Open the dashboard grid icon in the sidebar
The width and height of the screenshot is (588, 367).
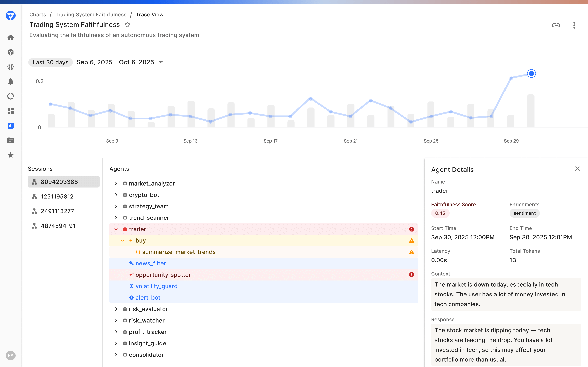[10, 111]
